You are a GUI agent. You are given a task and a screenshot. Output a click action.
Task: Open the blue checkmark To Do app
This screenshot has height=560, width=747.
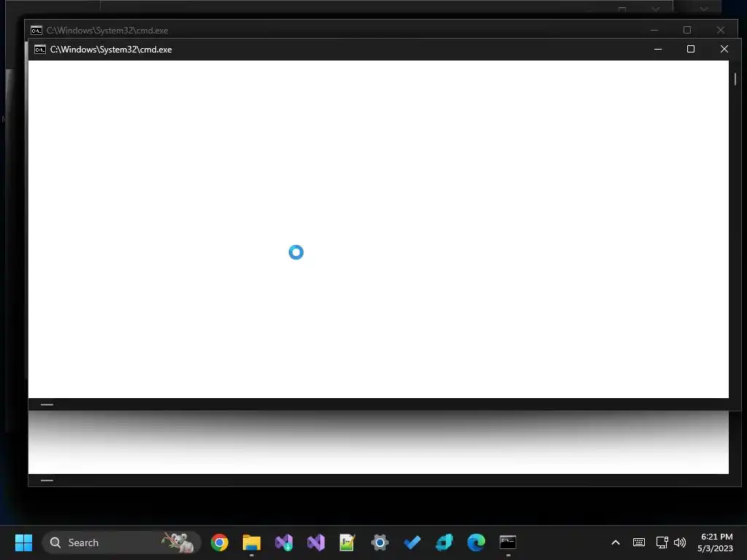(x=412, y=542)
